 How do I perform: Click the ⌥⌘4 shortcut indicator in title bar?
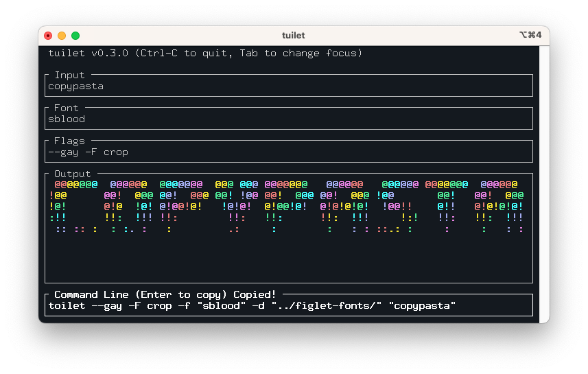click(x=530, y=35)
